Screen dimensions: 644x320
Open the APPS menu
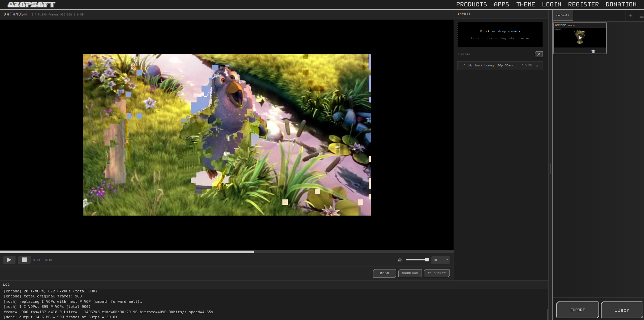tap(501, 4)
